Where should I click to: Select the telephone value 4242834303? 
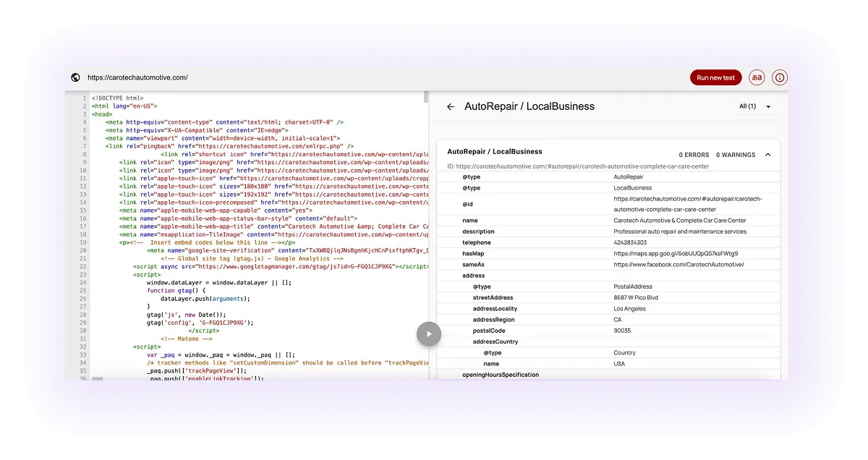click(630, 243)
